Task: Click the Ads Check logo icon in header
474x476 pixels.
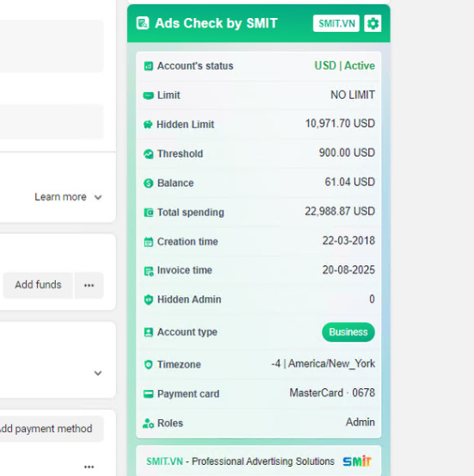Action: click(x=143, y=23)
